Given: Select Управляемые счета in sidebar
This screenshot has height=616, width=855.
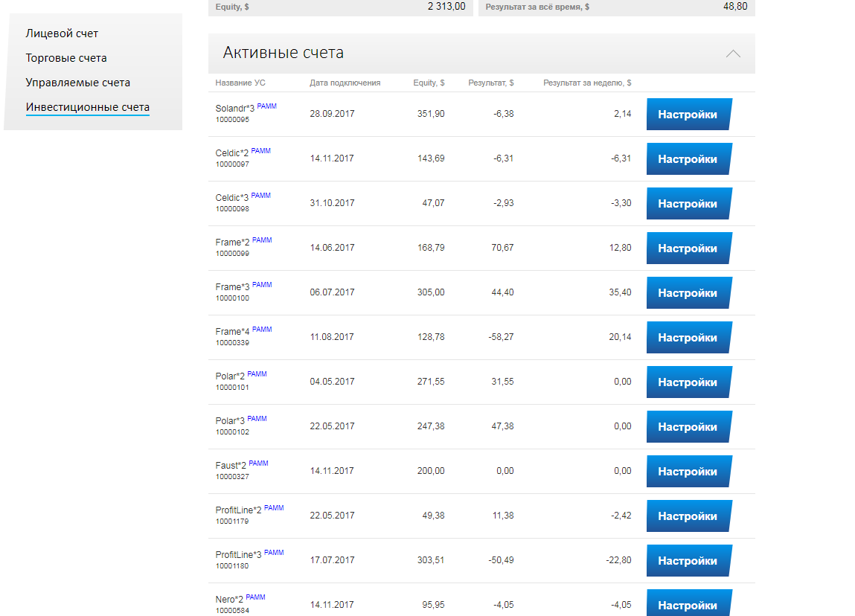Looking at the screenshot, I should [x=78, y=83].
